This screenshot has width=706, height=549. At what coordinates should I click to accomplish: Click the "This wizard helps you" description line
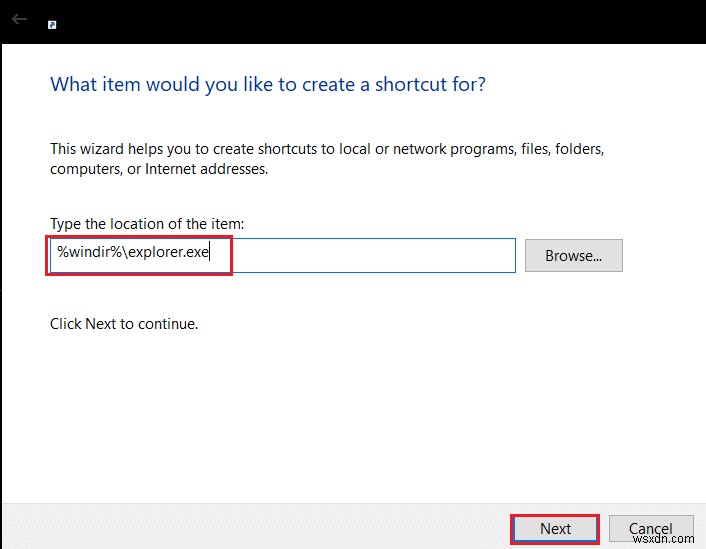tap(327, 149)
